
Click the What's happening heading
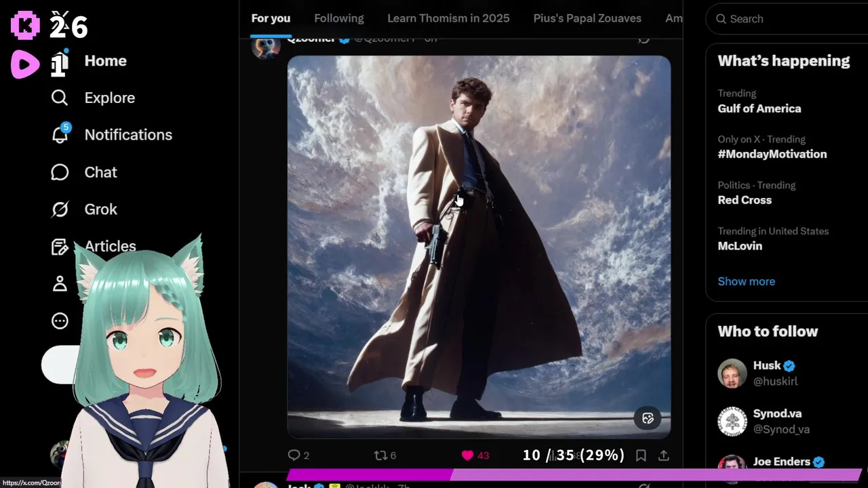click(783, 60)
